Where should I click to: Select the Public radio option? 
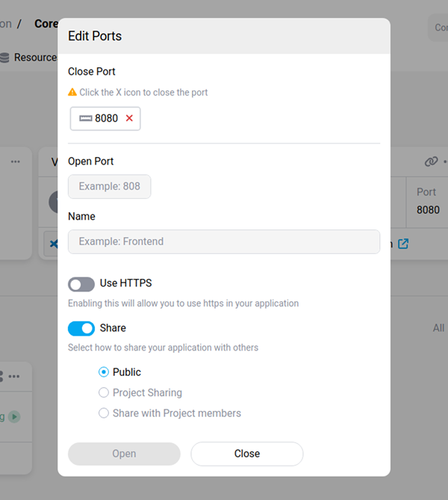coord(104,372)
